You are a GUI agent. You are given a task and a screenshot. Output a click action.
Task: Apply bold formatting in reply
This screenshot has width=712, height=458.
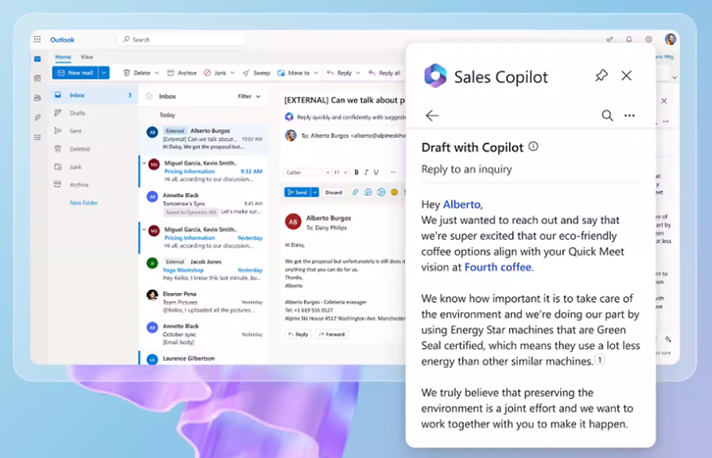[356, 172]
